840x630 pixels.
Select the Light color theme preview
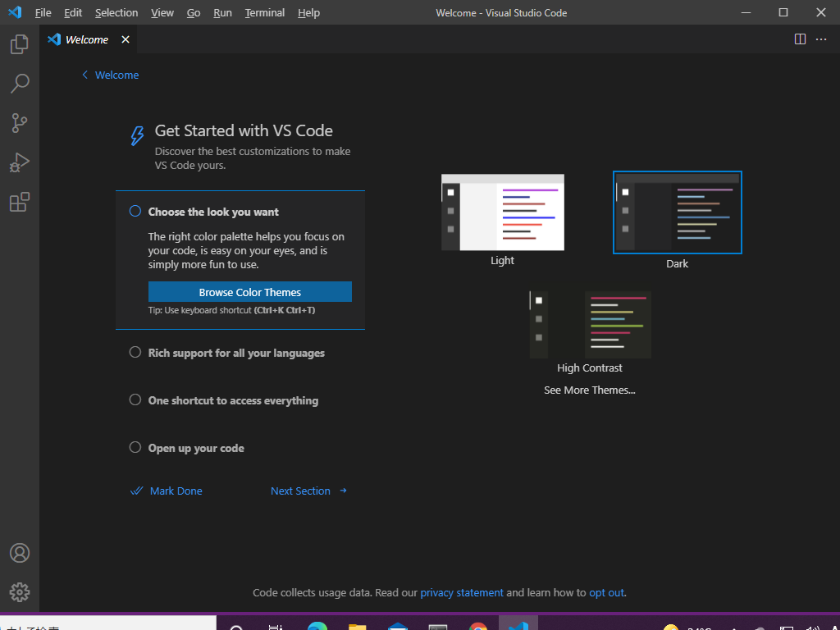502,212
